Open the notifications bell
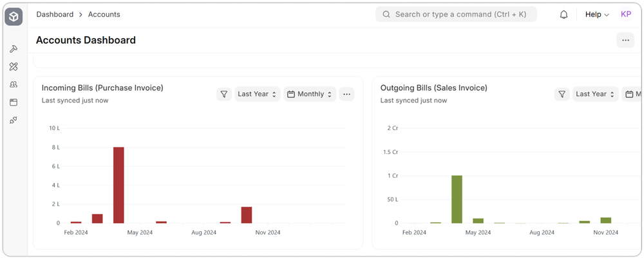 click(x=564, y=14)
